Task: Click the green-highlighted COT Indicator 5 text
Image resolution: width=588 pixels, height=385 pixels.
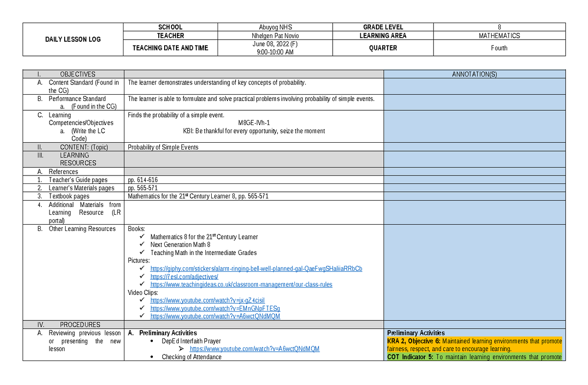Action: 474,357
